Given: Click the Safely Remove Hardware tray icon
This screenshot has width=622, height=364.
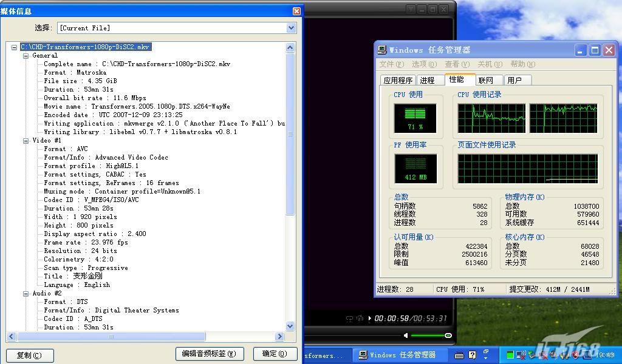Looking at the screenshot, I should coord(533,355).
